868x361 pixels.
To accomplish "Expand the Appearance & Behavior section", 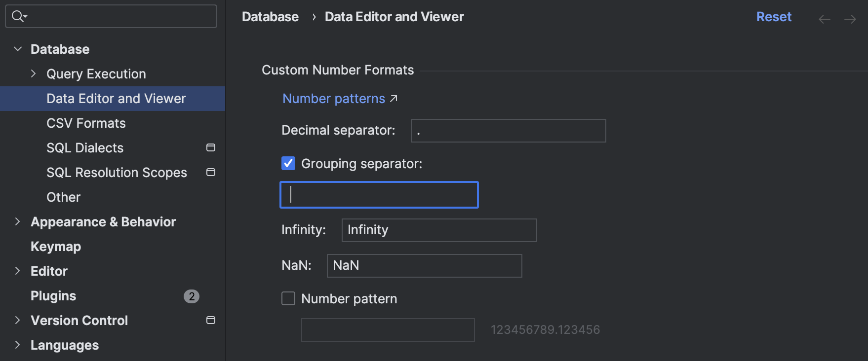I will 18,221.
